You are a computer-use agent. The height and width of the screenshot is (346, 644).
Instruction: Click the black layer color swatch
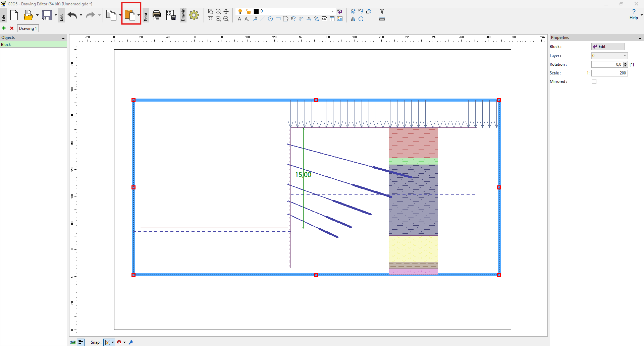(256, 11)
